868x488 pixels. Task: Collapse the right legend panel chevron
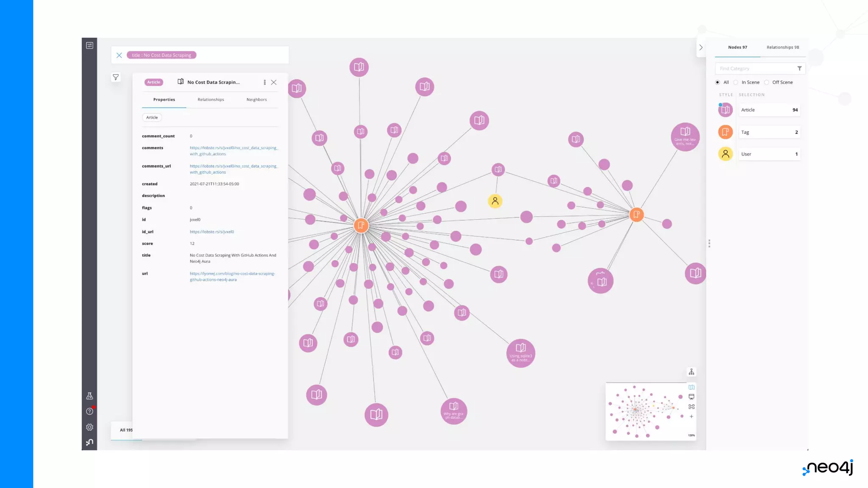pyautogui.click(x=701, y=47)
